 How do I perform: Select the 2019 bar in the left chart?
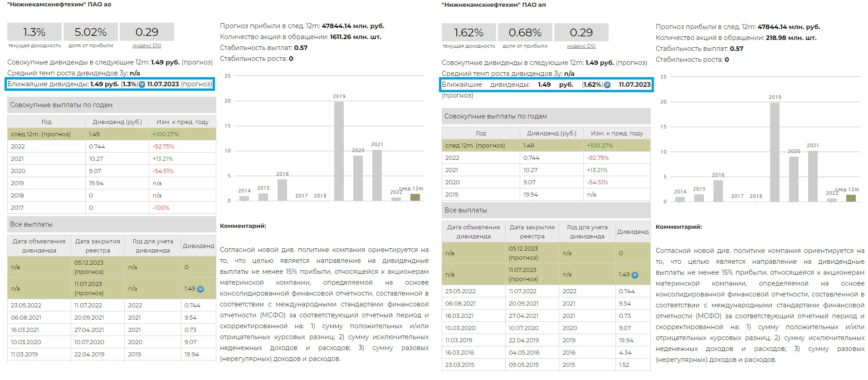tap(339, 151)
